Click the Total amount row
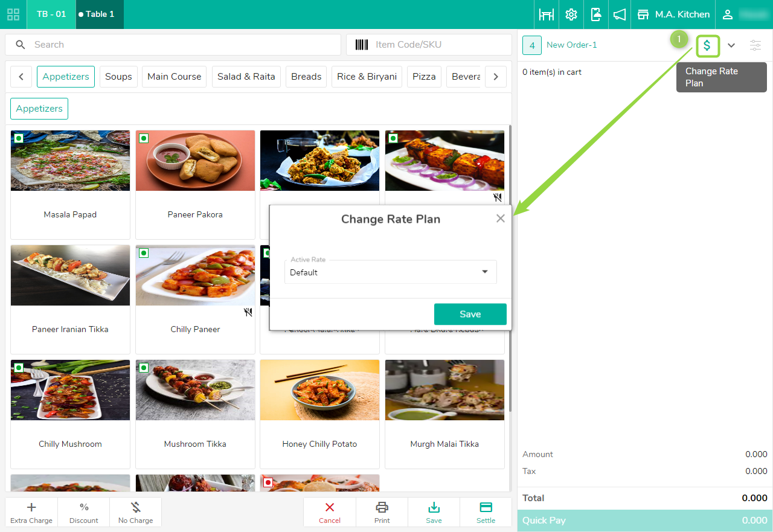 point(645,498)
